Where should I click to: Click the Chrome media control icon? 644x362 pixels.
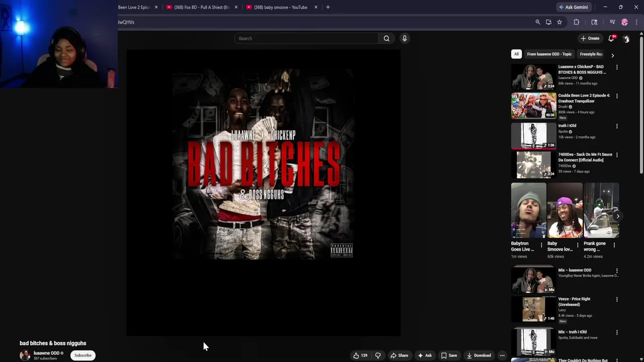pyautogui.click(x=612, y=22)
